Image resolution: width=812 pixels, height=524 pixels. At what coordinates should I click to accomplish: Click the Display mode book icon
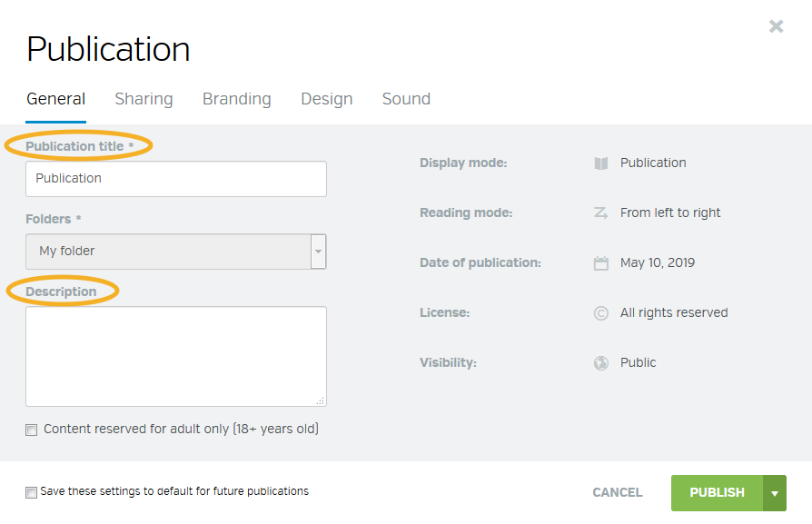tap(600, 163)
